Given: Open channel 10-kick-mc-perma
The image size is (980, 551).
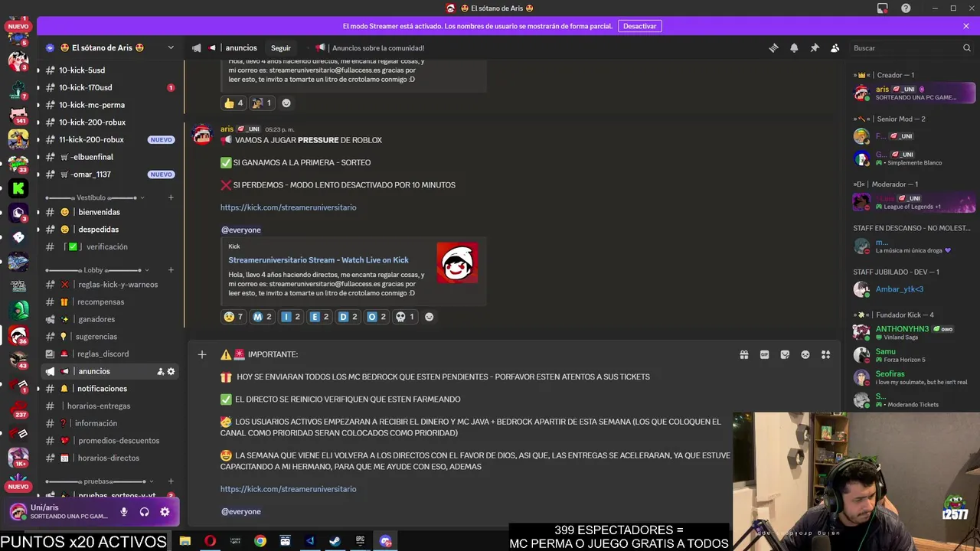Looking at the screenshot, I should click(x=109, y=105).
